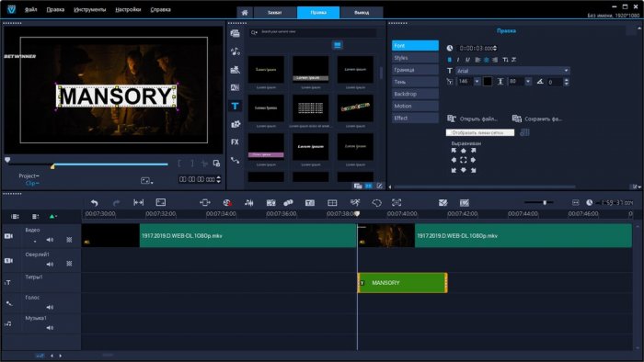
Task: Expand the Arial font dropdown
Action: click(x=566, y=71)
